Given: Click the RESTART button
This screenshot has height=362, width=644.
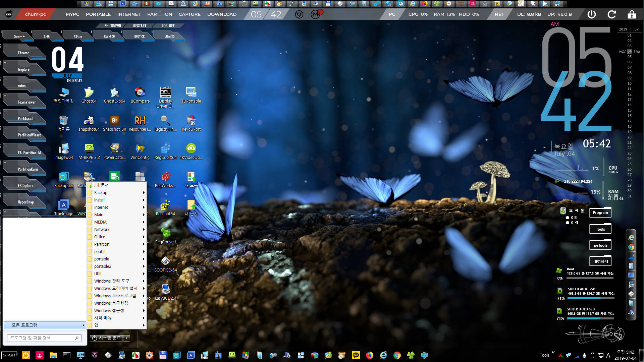Looking at the screenshot, I should tap(140, 26).
